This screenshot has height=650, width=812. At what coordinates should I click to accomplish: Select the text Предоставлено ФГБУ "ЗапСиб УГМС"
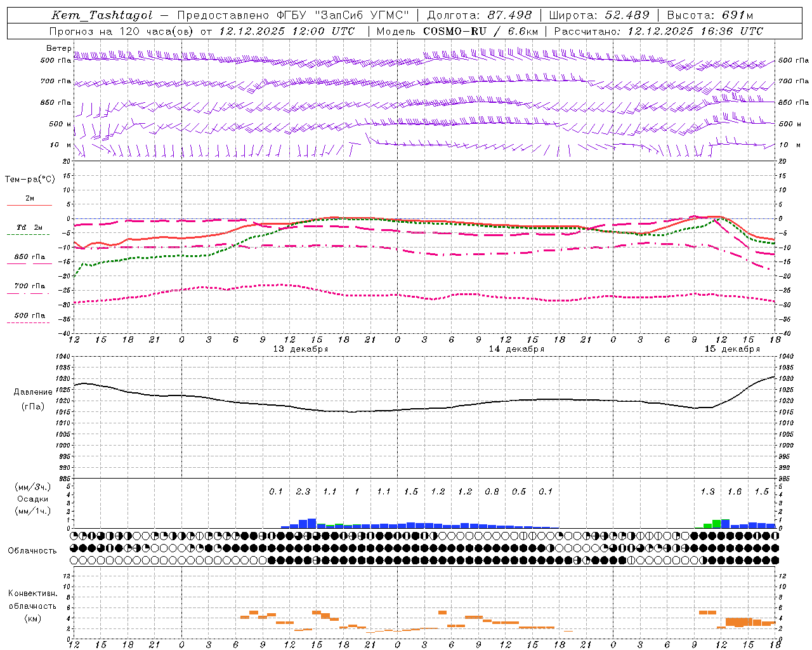(294, 16)
